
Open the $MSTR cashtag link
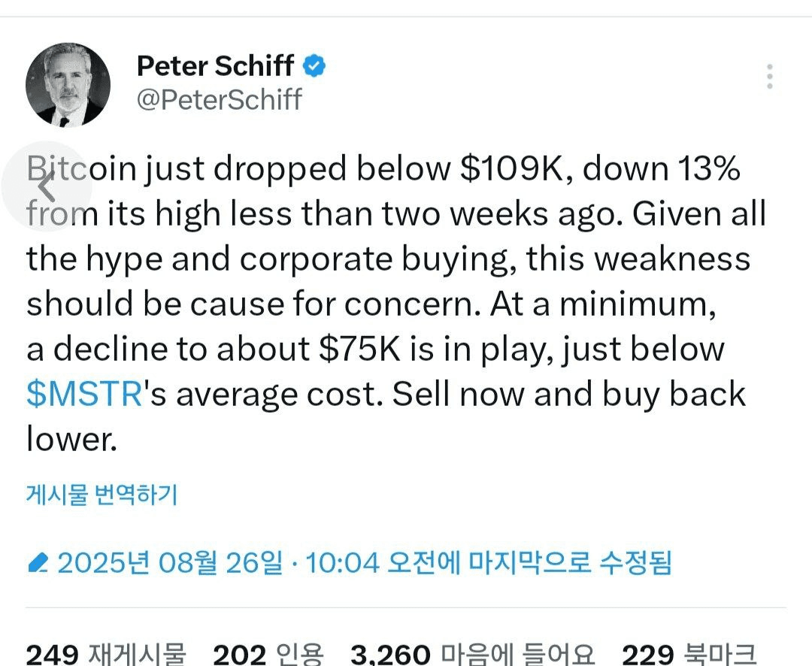pyautogui.click(x=84, y=394)
